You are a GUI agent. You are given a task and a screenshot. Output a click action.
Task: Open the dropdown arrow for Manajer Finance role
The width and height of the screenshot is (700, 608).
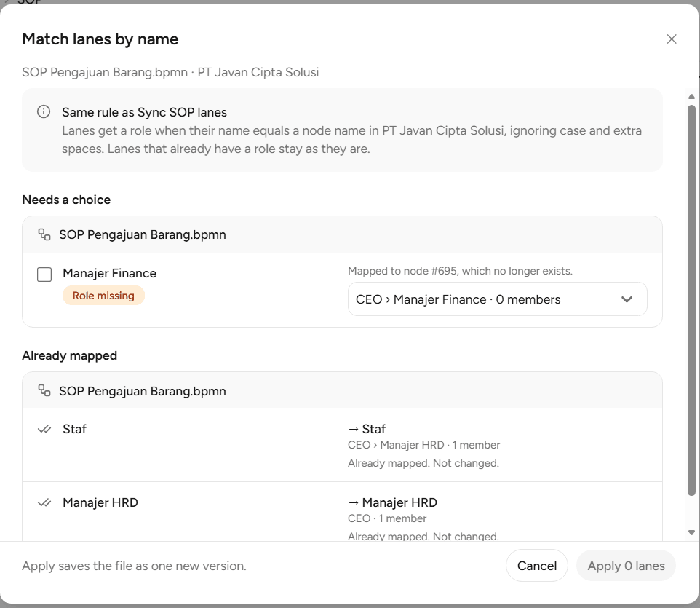(627, 299)
